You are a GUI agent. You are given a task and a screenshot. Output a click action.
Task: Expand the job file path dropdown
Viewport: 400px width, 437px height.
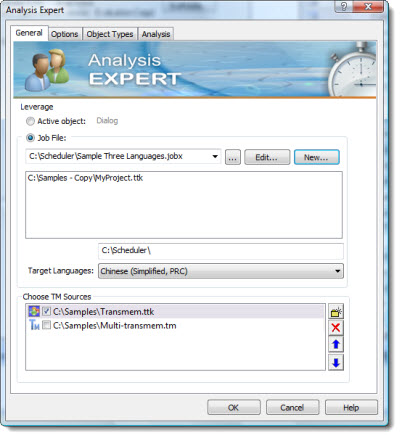click(215, 156)
